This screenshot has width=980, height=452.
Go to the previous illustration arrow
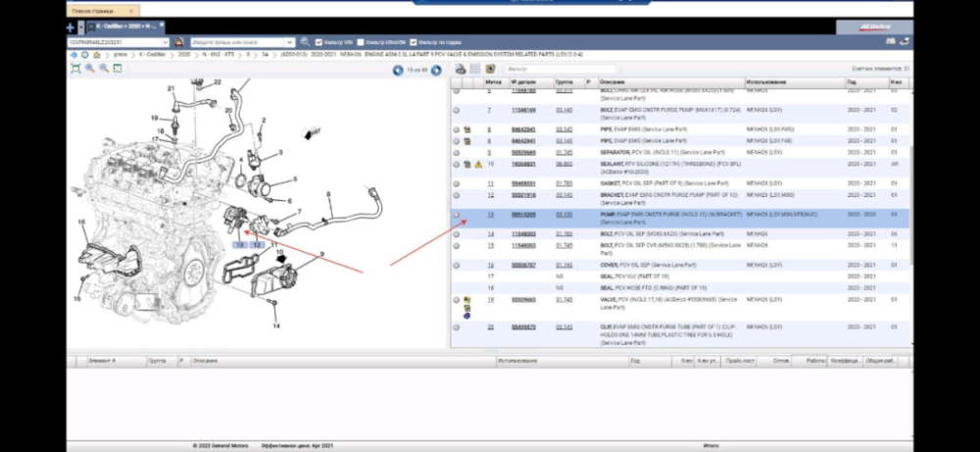pos(397,70)
